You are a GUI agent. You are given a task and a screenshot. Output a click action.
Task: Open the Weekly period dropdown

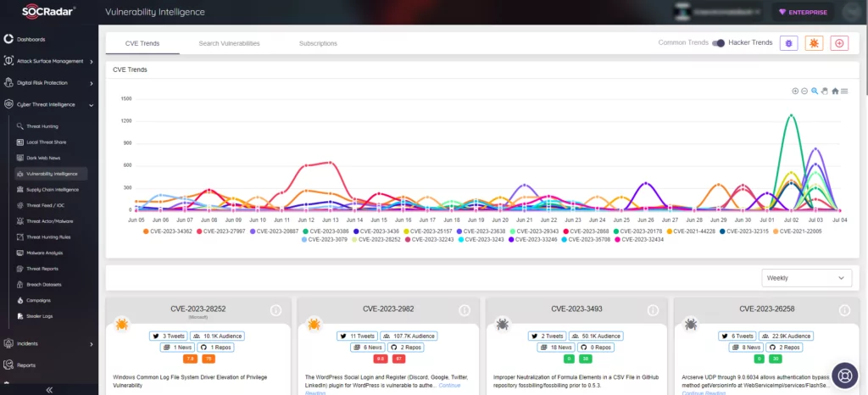[x=807, y=278]
